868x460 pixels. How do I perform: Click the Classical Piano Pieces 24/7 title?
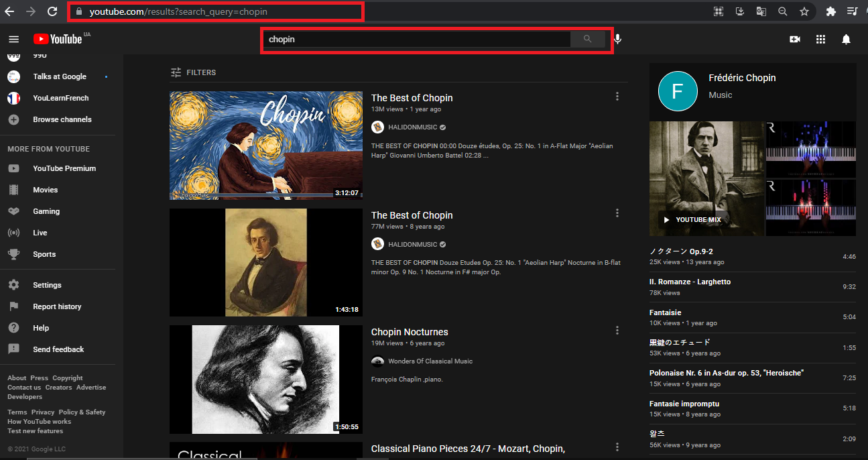click(x=468, y=449)
